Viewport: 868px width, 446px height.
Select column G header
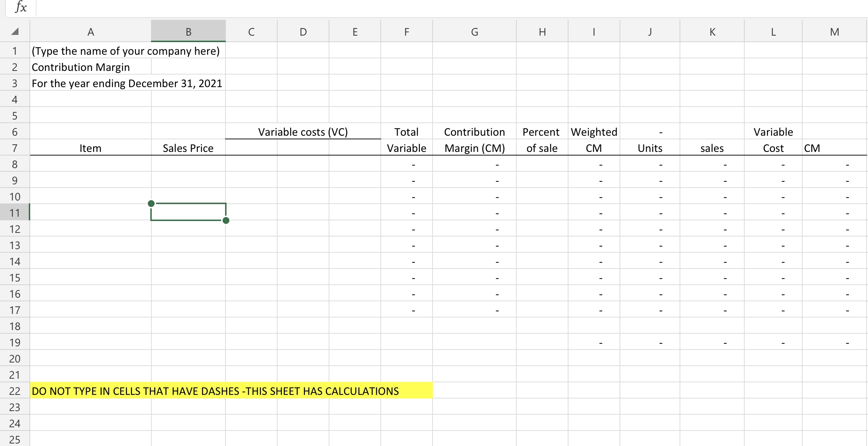click(x=474, y=32)
